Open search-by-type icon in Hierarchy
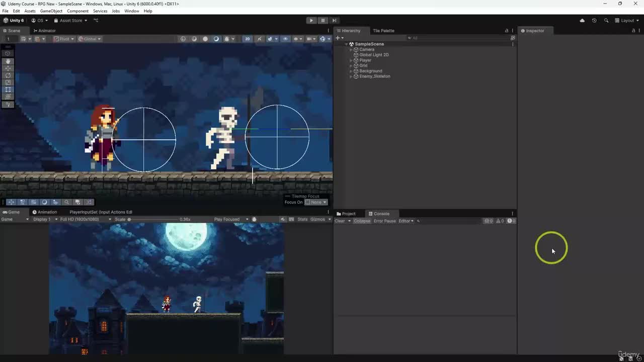Screen dimensions: 644x362 click(x=513, y=38)
